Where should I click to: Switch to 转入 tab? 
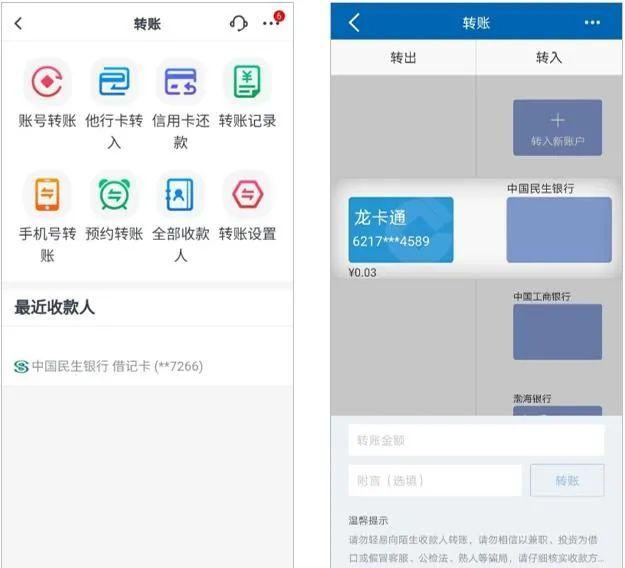pyautogui.click(x=549, y=58)
